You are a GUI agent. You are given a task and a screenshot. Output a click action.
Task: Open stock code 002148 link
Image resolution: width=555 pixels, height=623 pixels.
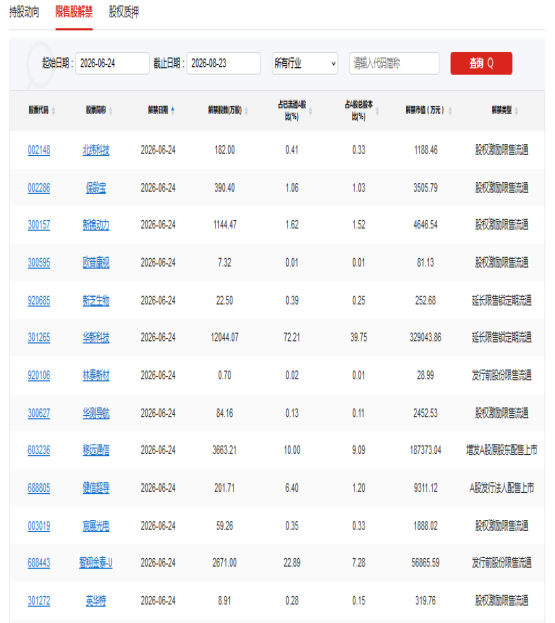tap(39, 150)
